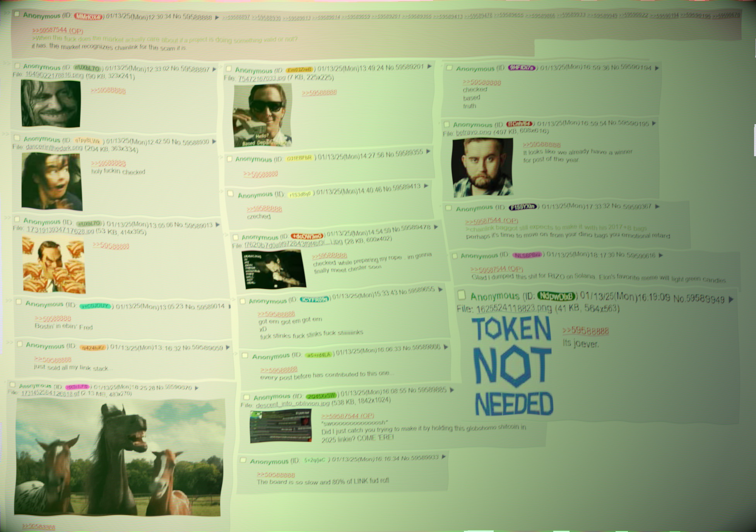Open file link dancerinthedark.png

point(54,148)
